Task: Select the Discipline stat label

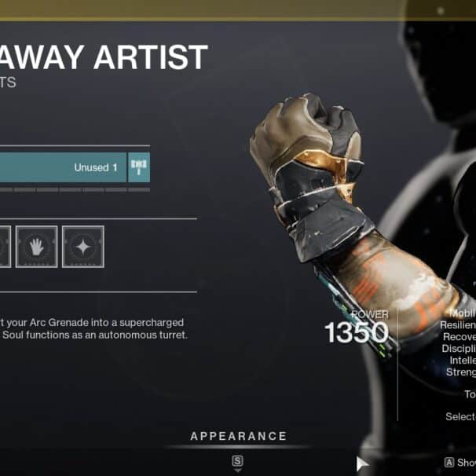Action: [x=459, y=348]
